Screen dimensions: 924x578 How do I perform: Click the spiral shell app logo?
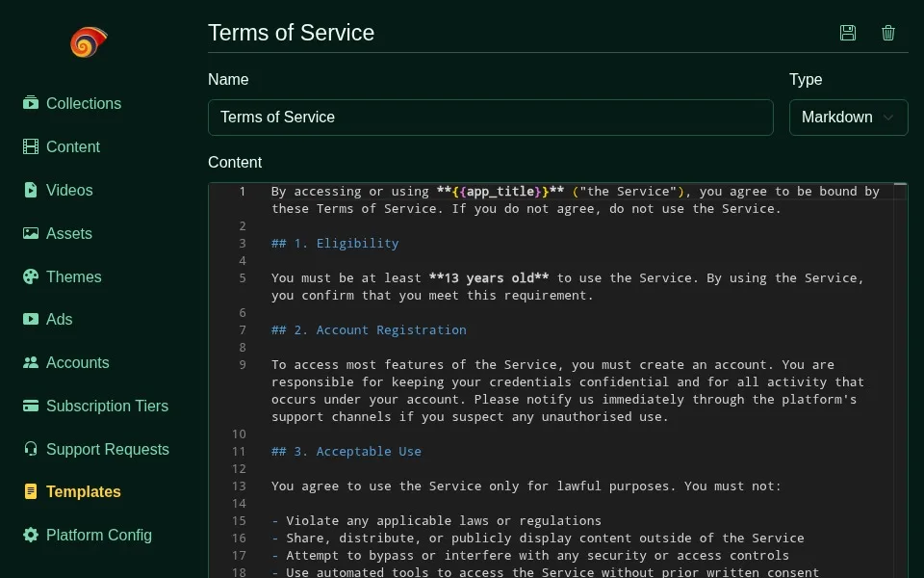[x=89, y=41]
